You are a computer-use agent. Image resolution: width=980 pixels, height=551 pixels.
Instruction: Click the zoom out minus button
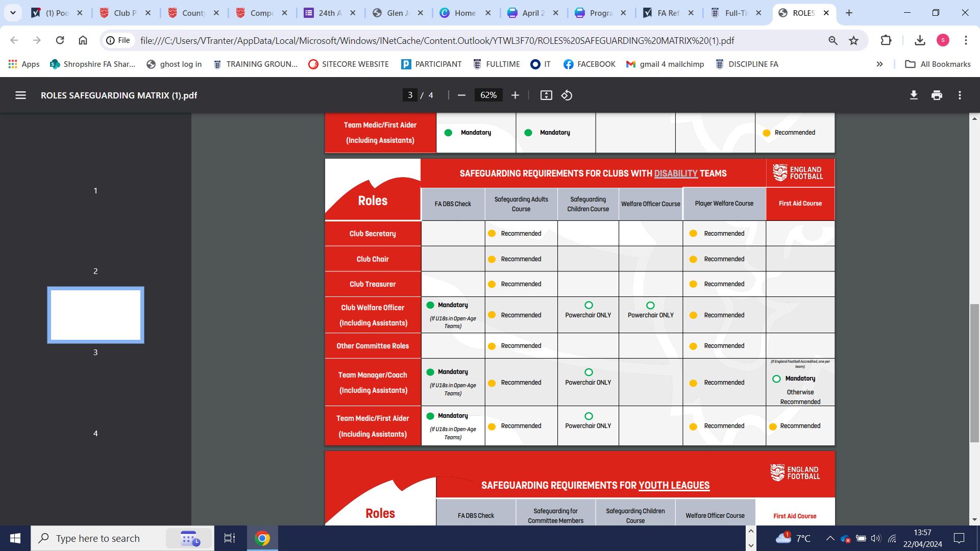(x=461, y=95)
